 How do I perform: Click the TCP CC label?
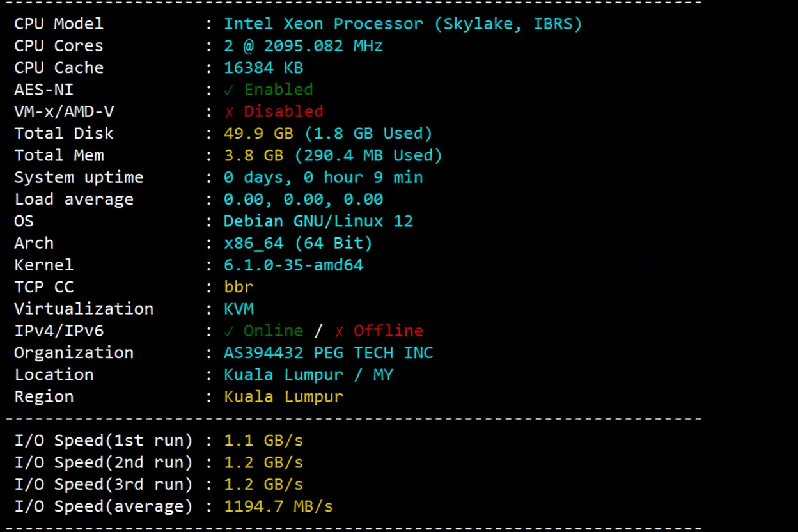[44, 287]
